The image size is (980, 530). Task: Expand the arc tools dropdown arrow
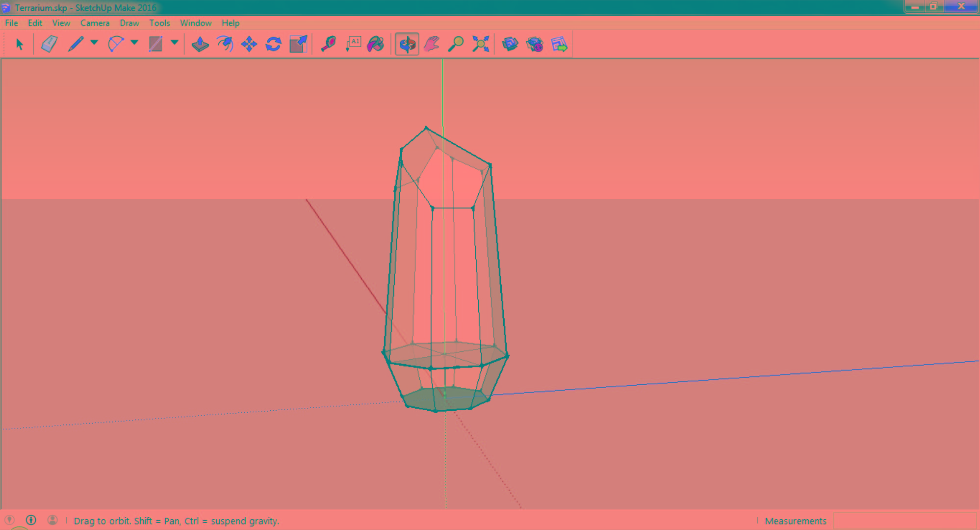click(x=134, y=43)
